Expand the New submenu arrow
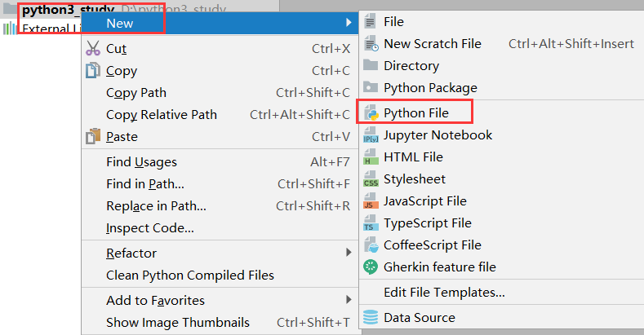Image resolution: width=644 pixels, height=335 pixels. (x=349, y=24)
